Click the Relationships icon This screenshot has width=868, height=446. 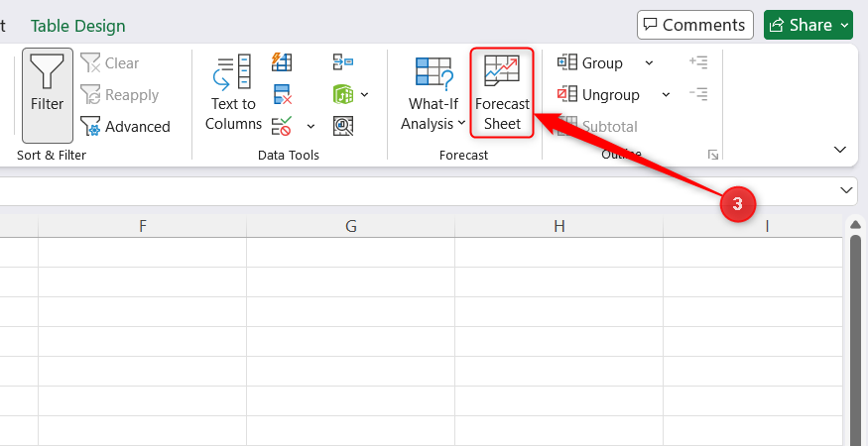tap(343, 94)
